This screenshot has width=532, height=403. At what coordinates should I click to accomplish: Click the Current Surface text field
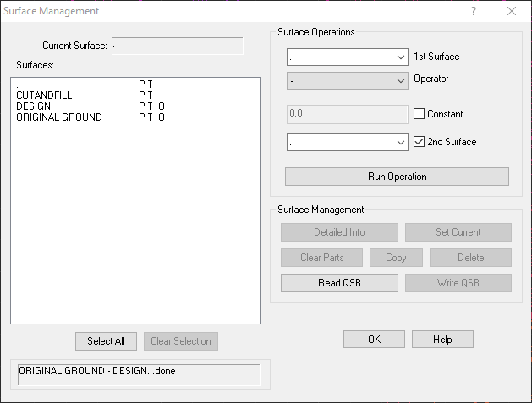[x=177, y=46]
